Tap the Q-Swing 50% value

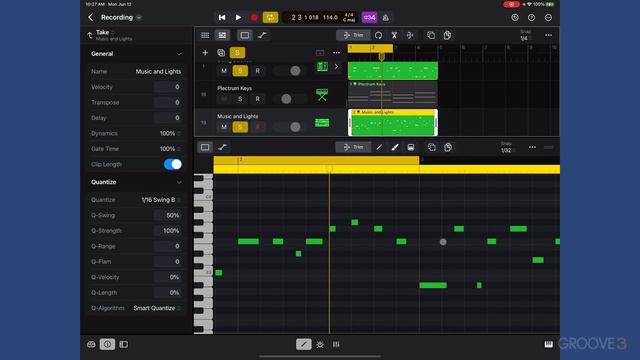[x=169, y=216]
